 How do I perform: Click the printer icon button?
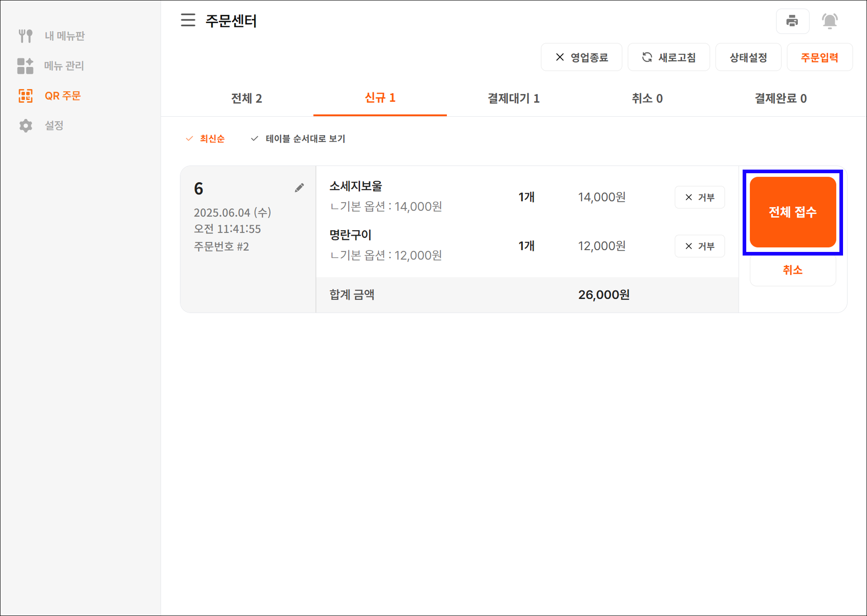(792, 21)
